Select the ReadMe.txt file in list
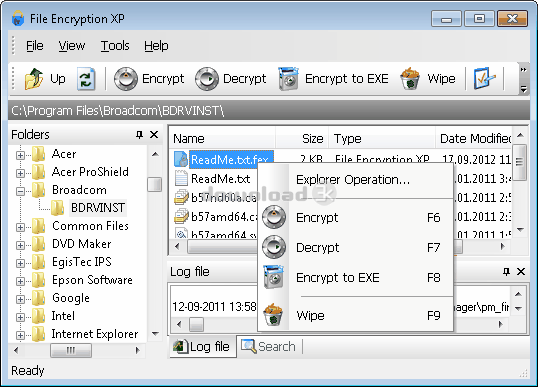This screenshot has width=538, height=387. [x=220, y=179]
